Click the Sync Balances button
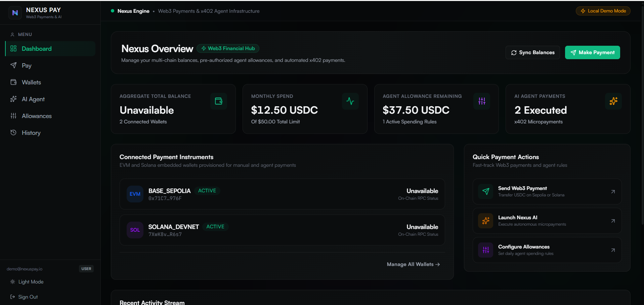 click(533, 52)
